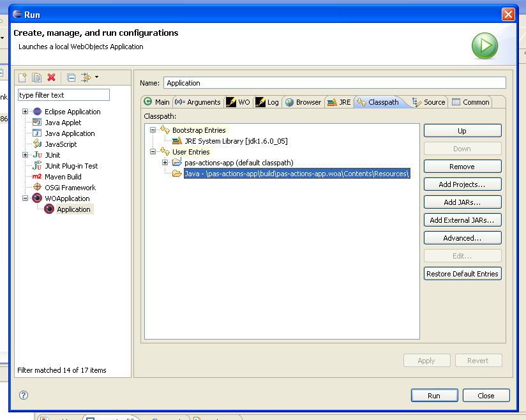This screenshot has width=526, height=420.
Task: Select JUnit Plug-in Test entry
Action: [x=71, y=166]
